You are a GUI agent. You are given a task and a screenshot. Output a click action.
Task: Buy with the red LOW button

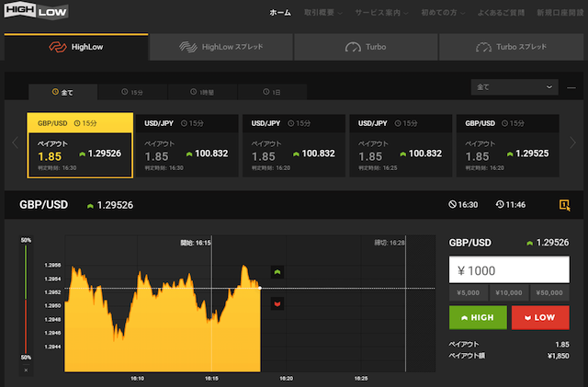point(540,317)
